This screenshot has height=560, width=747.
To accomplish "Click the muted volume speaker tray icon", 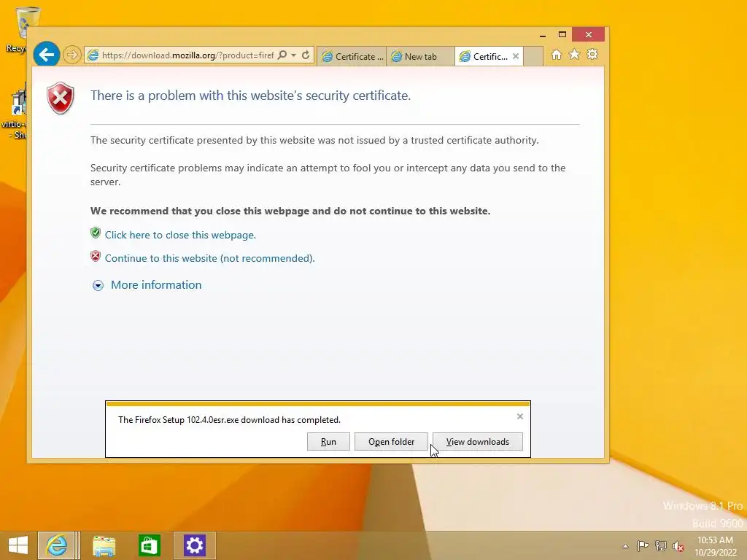I will [678, 546].
